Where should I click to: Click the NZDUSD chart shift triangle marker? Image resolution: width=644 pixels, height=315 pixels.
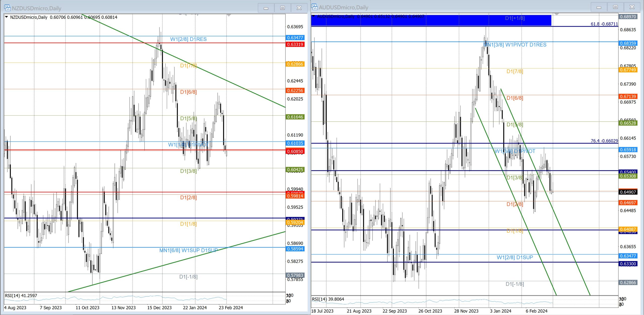pyautogui.click(x=229, y=16)
